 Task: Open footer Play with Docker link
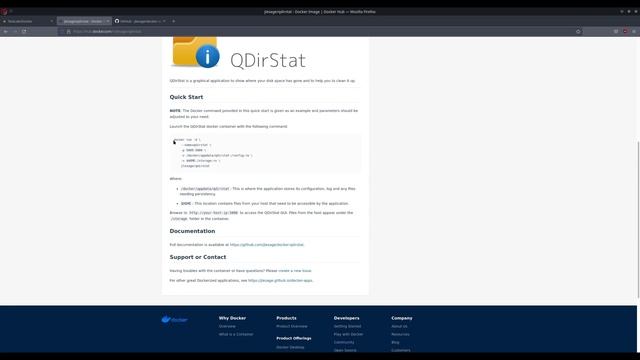[348, 334]
